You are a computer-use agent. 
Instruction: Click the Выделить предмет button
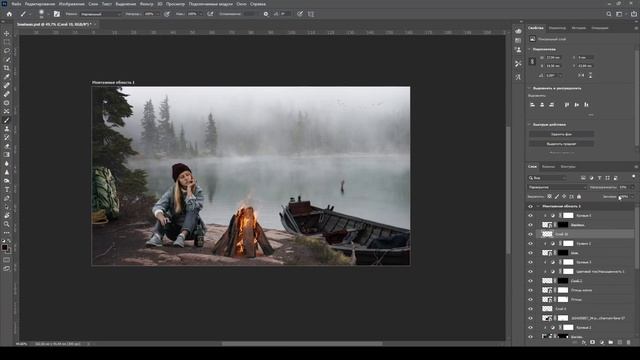[561, 144]
